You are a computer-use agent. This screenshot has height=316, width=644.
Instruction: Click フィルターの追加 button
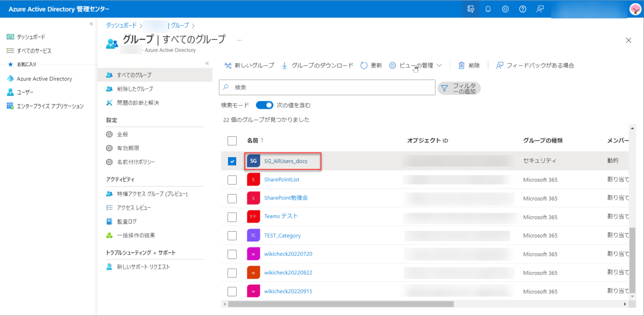click(459, 89)
